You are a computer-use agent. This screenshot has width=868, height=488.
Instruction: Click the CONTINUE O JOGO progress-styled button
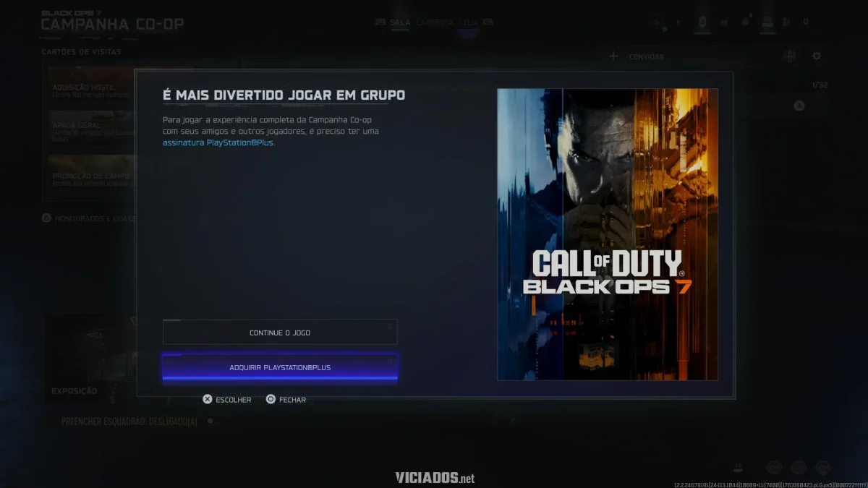tap(280, 331)
